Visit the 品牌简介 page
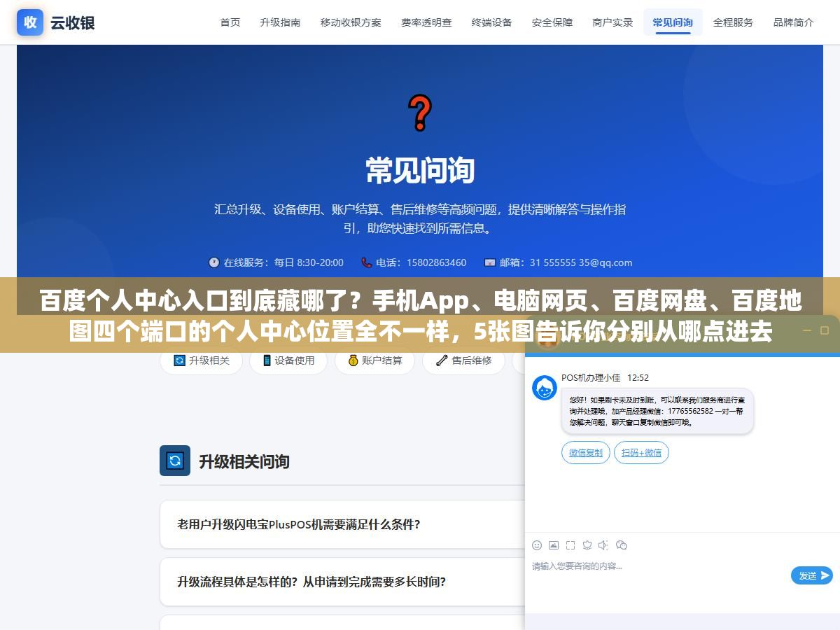 click(794, 22)
